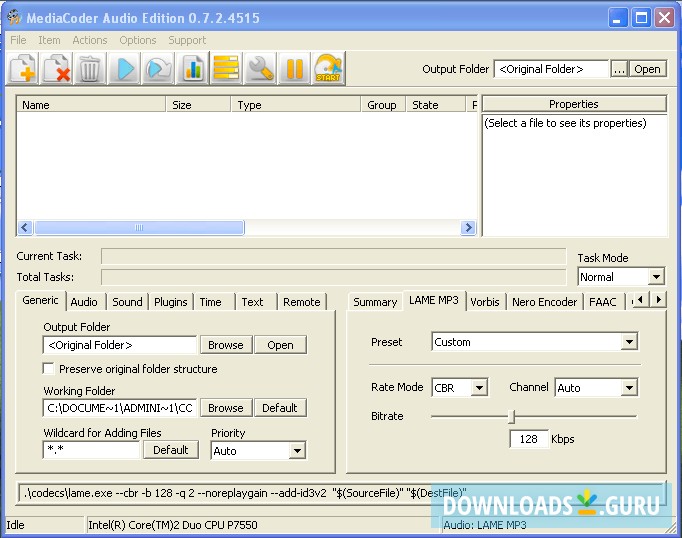Click Browse next to Working Folder

(225, 408)
